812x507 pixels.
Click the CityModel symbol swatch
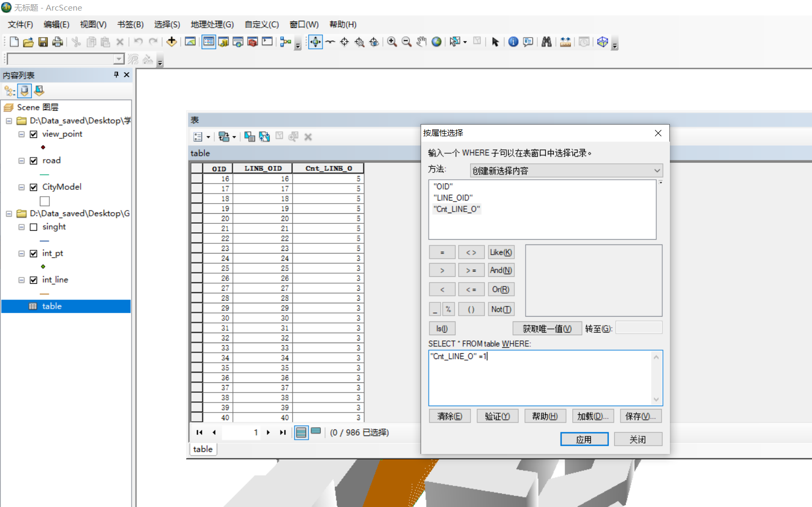point(45,201)
